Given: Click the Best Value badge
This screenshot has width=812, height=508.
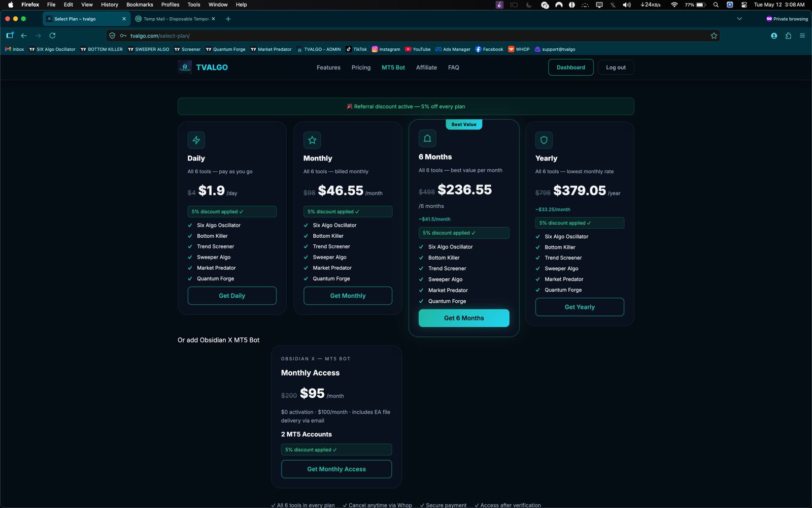Looking at the screenshot, I should 464,124.
